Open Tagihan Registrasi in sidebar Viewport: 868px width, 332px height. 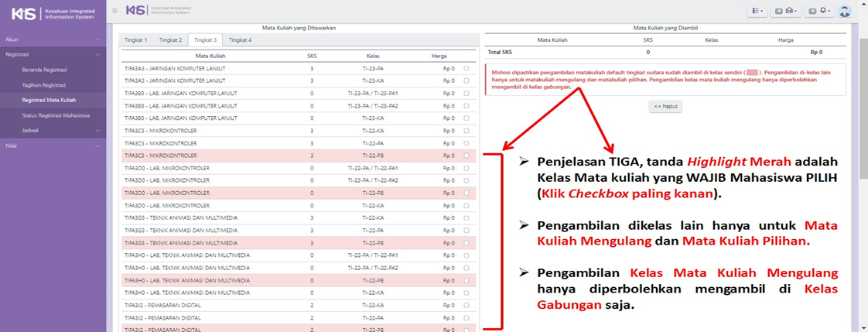(x=44, y=85)
